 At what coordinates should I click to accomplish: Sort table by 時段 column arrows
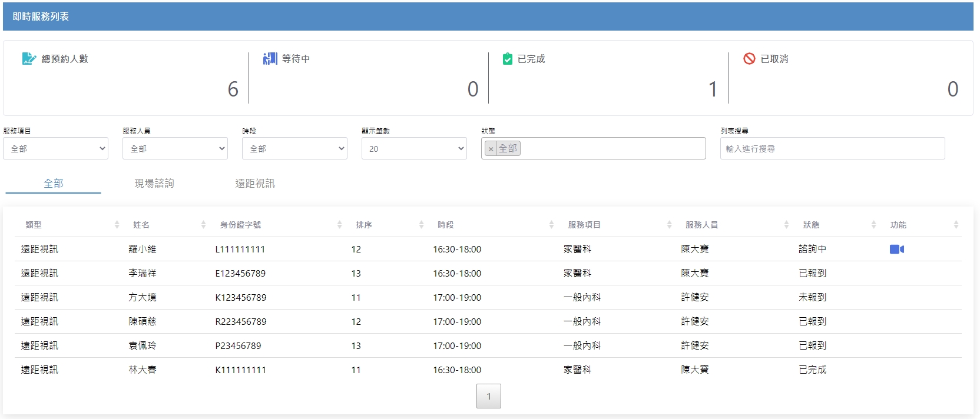click(551, 225)
